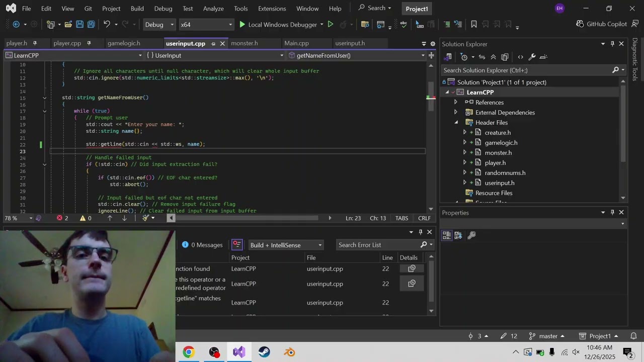
Task: Click Collapse All icon in Solution Explorer
Action: pos(493,57)
